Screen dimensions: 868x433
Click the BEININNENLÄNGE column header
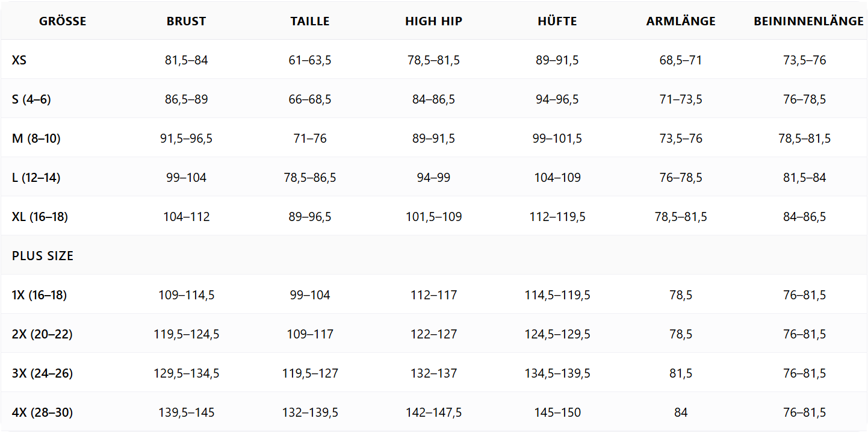click(808, 21)
